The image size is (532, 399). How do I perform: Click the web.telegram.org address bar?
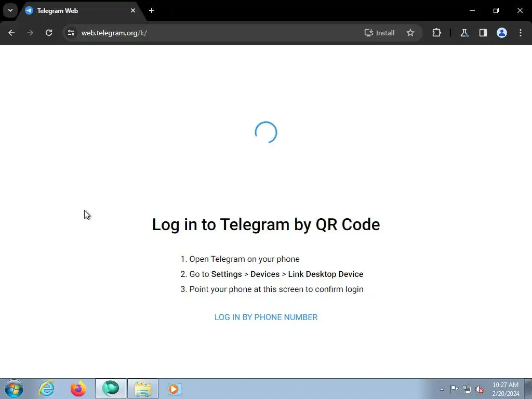[x=217, y=33]
